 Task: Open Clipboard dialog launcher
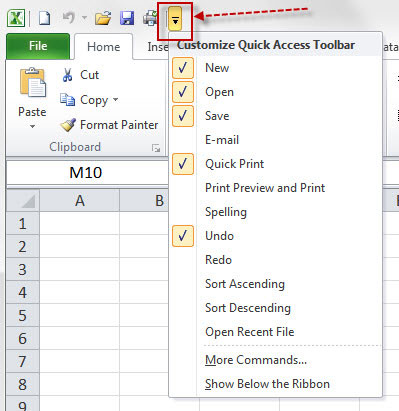156,148
